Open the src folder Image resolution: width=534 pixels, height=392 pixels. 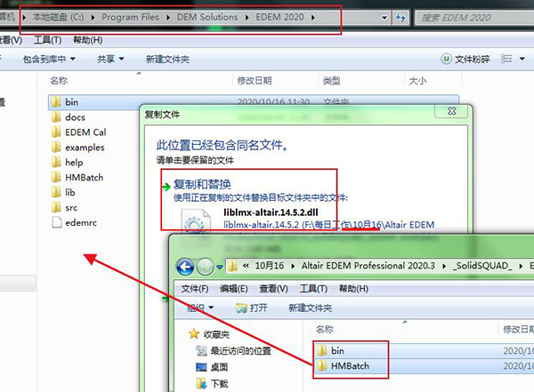click(x=71, y=207)
